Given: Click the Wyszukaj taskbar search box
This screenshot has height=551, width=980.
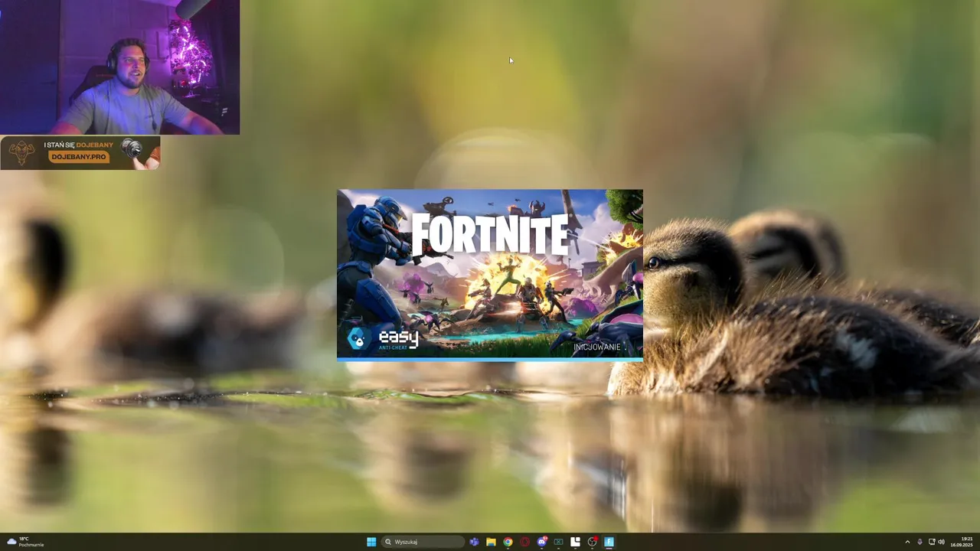Looking at the screenshot, I should pyautogui.click(x=423, y=542).
